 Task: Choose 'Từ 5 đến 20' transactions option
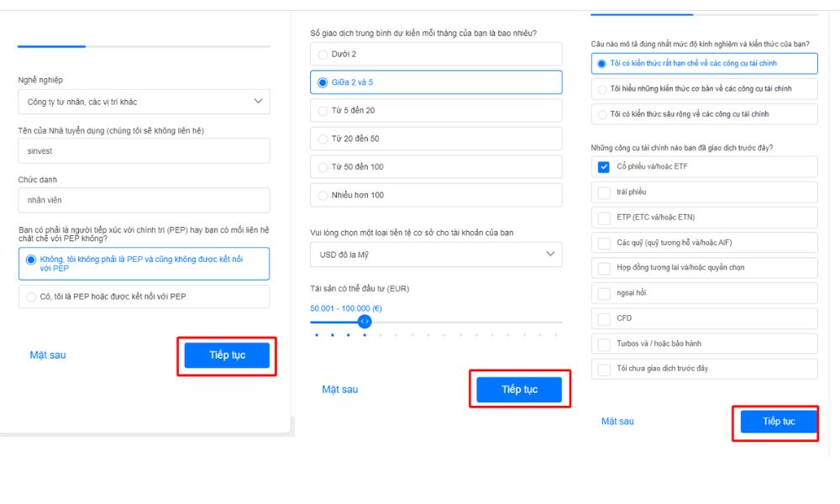coord(323,111)
